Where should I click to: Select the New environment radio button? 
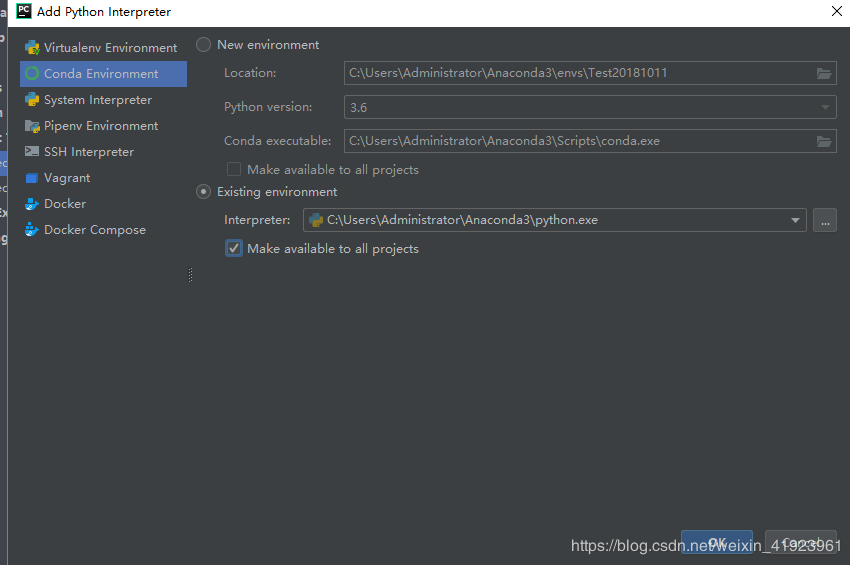203,44
